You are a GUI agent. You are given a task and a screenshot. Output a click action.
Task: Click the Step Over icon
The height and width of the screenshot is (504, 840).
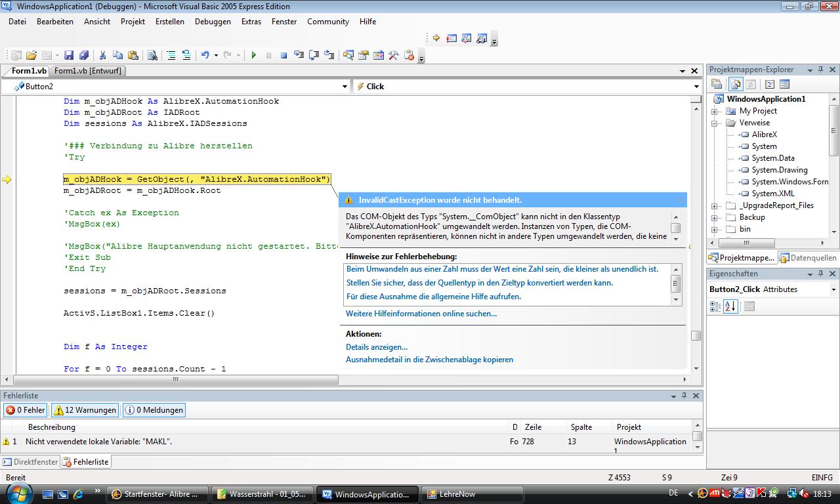point(314,56)
